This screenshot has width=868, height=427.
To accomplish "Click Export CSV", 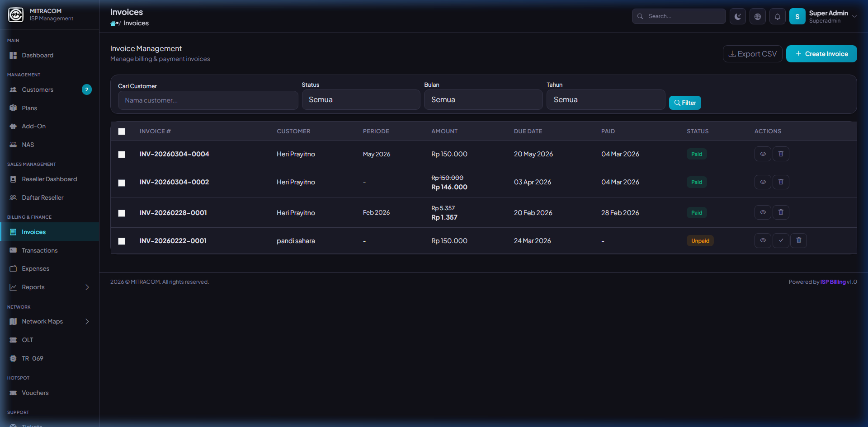I will point(752,53).
